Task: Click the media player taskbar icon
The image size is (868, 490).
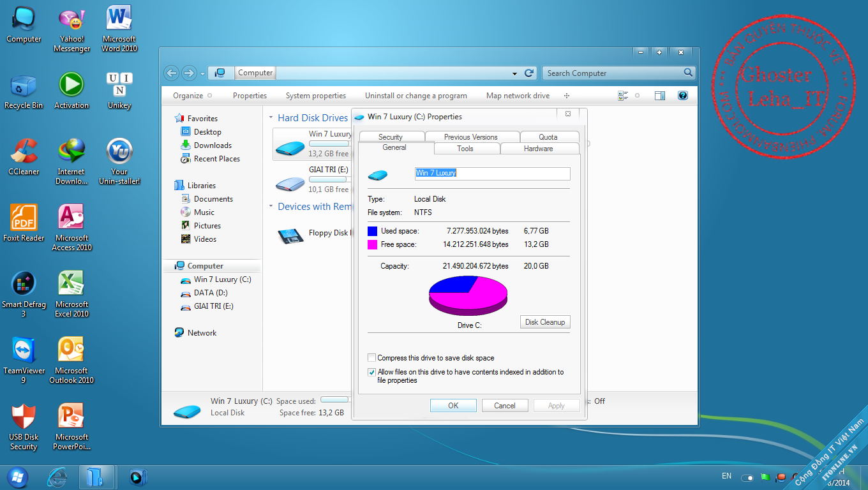Action: (138, 477)
